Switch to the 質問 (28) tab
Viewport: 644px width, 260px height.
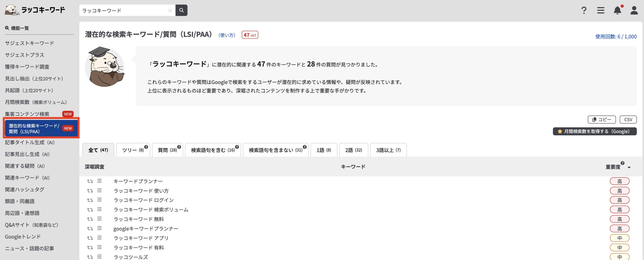[x=168, y=150]
